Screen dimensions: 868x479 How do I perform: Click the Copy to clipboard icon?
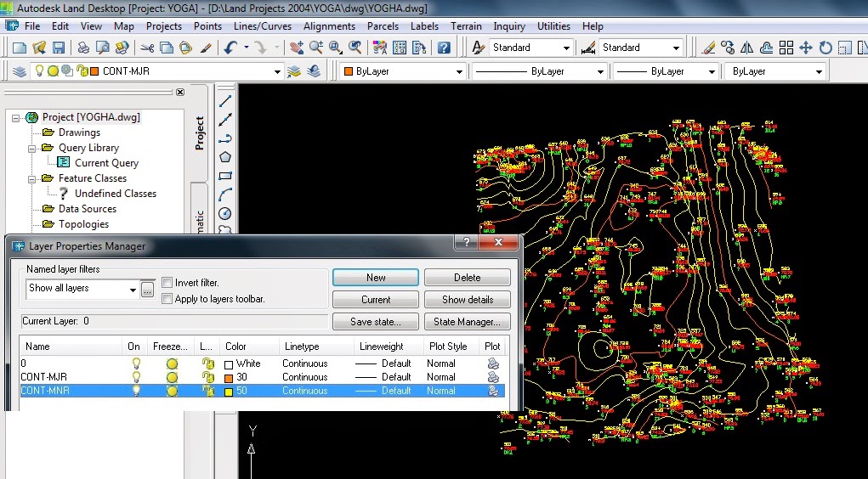pos(166,48)
